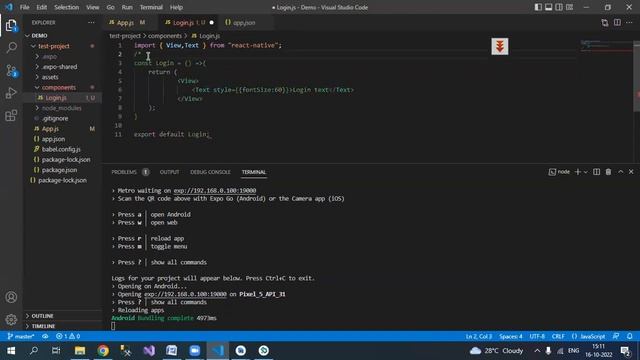Click the Ln 2, Col 3 status item
This screenshot has height=360, width=640.
click(478, 336)
